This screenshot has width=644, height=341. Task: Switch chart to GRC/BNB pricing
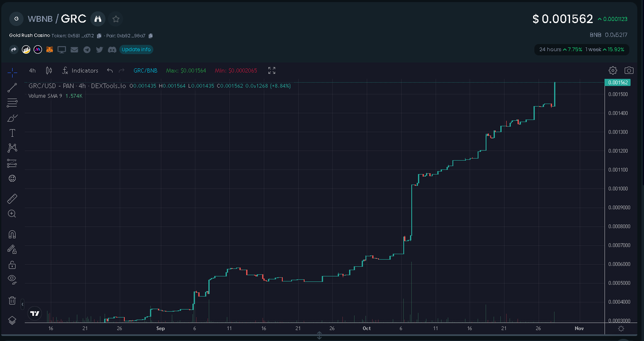coord(145,70)
